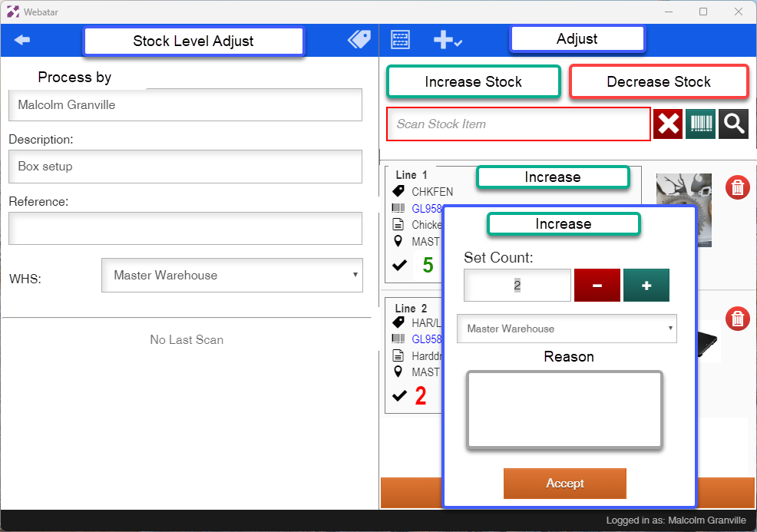Click the green quantity 5 on Line 1
The height and width of the screenshot is (532, 757).
click(x=428, y=265)
